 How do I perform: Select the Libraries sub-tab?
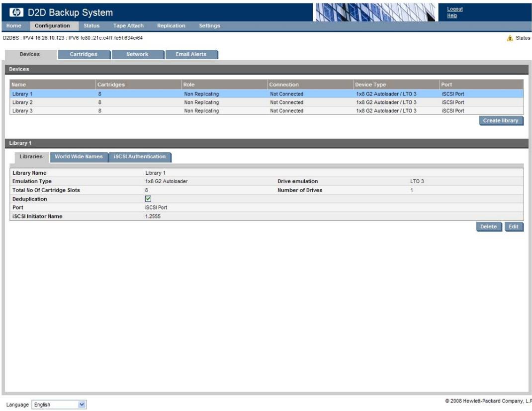31,157
